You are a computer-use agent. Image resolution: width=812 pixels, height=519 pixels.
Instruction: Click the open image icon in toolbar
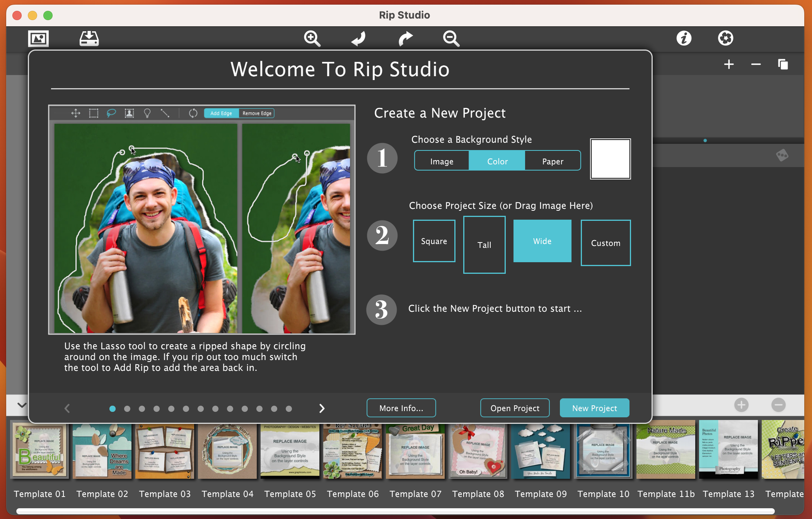(x=38, y=38)
